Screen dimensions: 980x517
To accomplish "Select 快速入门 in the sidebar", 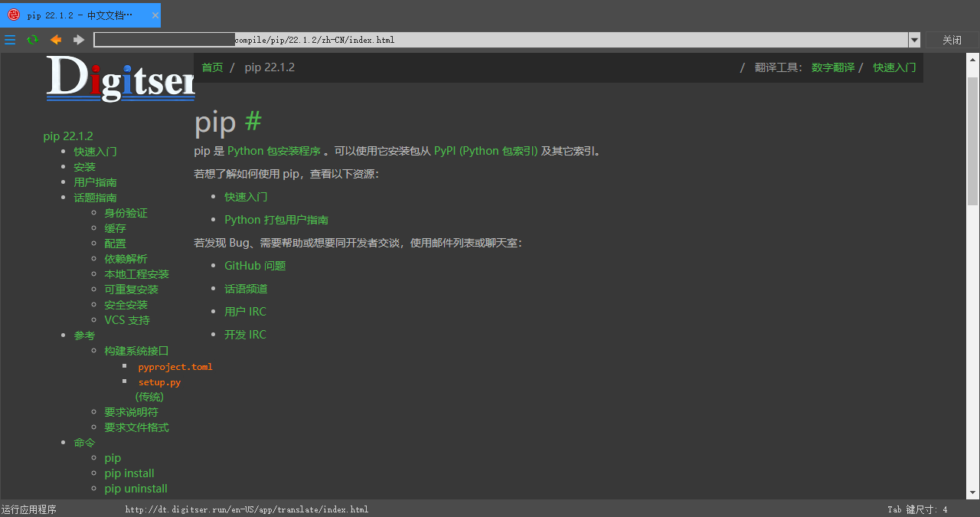I will point(95,151).
